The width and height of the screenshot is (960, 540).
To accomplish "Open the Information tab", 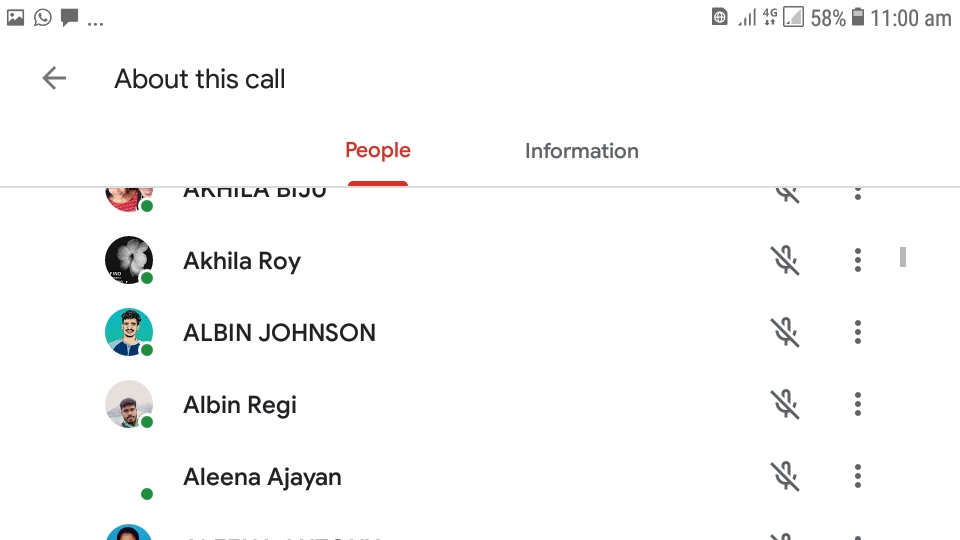I will [581, 151].
